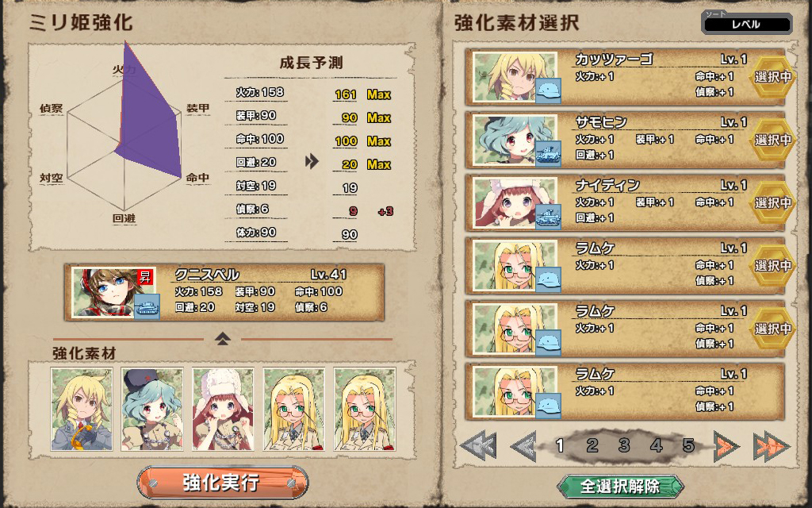
Task: Click the grey first-page double arrow
Action: (478, 446)
